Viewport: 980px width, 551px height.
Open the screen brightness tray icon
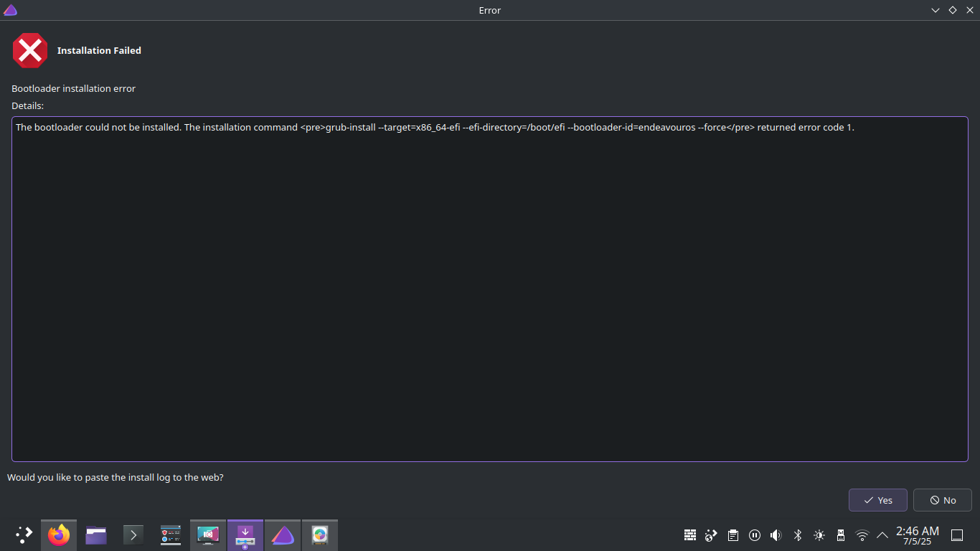tap(819, 535)
